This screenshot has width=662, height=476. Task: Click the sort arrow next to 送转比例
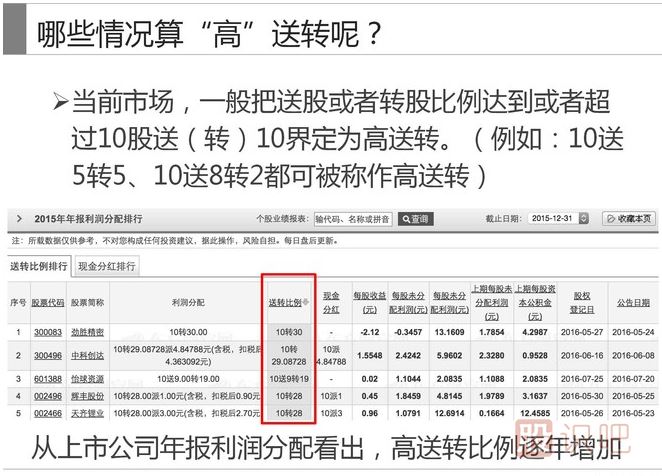(x=306, y=300)
